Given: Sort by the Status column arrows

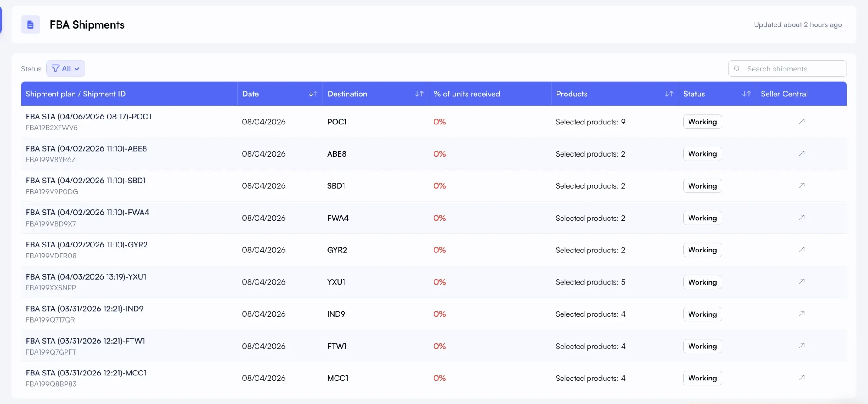Looking at the screenshot, I should pos(746,94).
